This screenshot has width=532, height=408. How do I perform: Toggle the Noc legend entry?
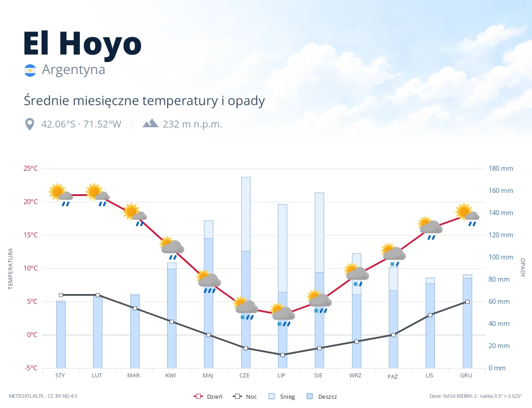coord(245,396)
